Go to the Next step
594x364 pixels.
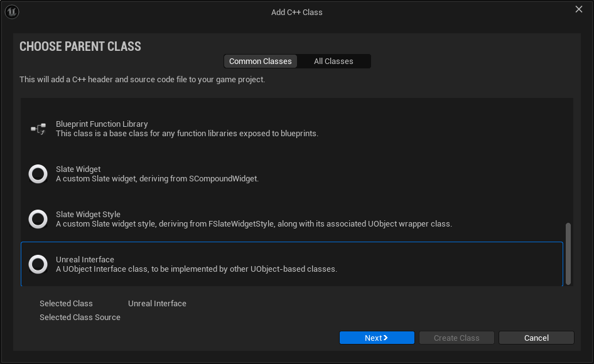tap(377, 338)
